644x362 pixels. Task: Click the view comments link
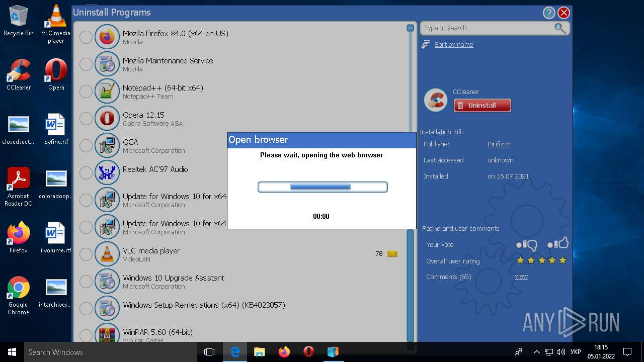(x=521, y=277)
